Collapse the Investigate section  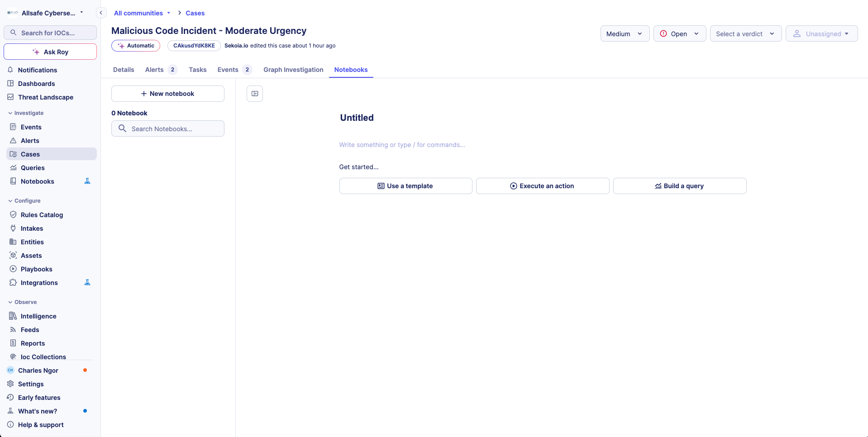(x=10, y=113)
